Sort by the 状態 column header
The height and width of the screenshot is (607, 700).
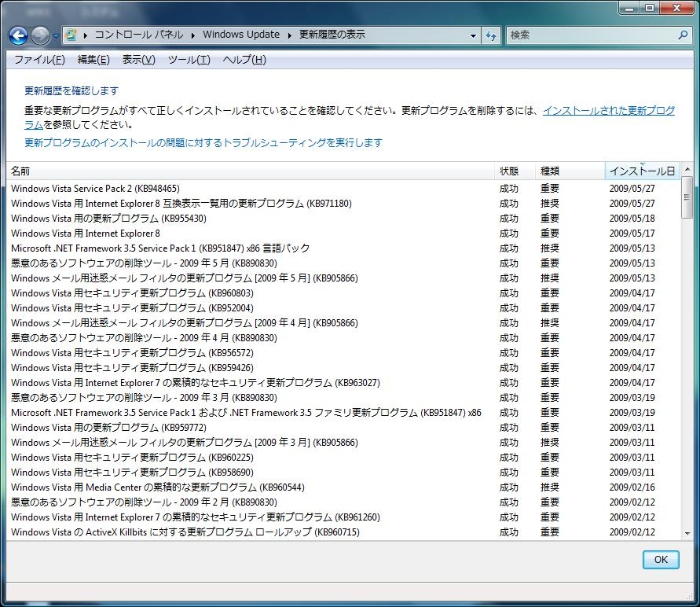515,171
